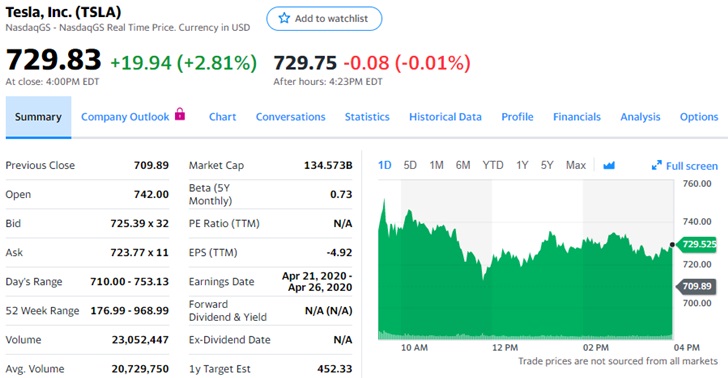728x378 pixels.
Task: Click the Add to watchlist button
Action: 324,19
